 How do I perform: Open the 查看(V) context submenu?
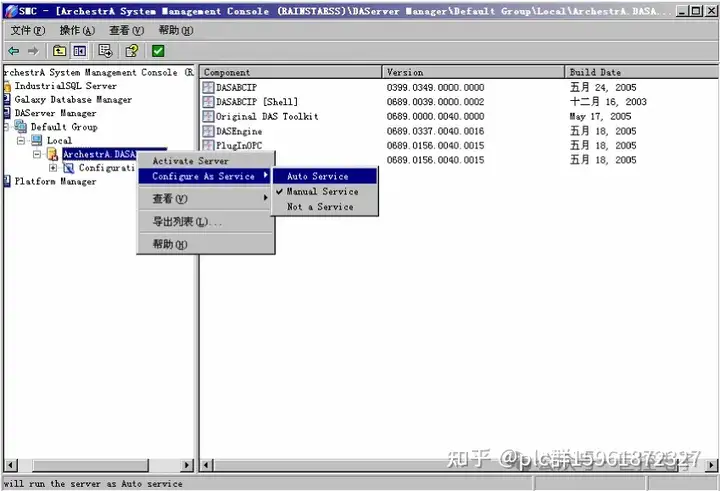[x=204, y=198]
